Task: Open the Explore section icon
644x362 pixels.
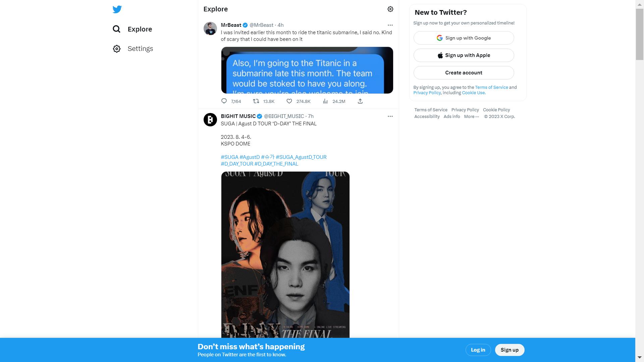Action: pos(116,29)
